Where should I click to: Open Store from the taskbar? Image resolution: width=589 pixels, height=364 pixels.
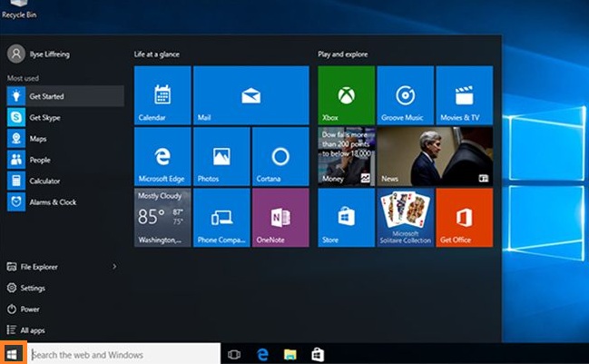(318, 354)
